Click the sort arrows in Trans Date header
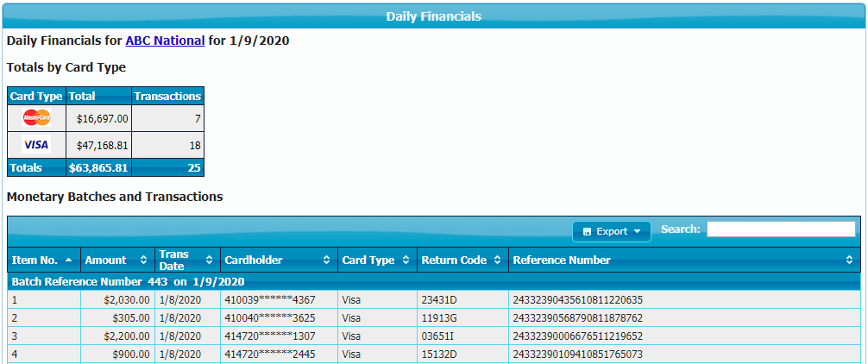 pos(209,260)
